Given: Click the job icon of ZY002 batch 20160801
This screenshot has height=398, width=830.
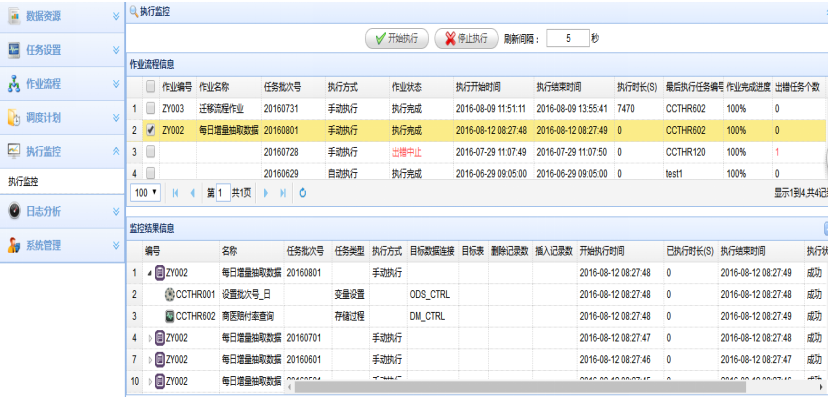Looking at the screenshot, I should [x=160, y=273].
